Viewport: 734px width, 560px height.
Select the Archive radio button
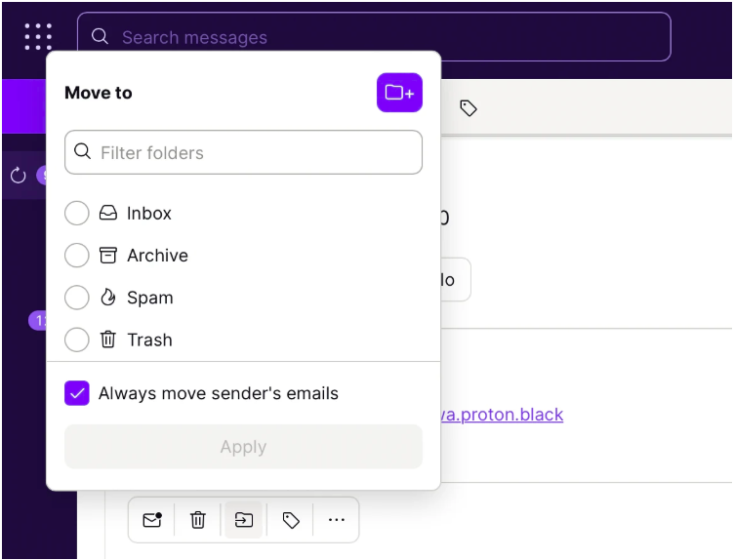77,256
